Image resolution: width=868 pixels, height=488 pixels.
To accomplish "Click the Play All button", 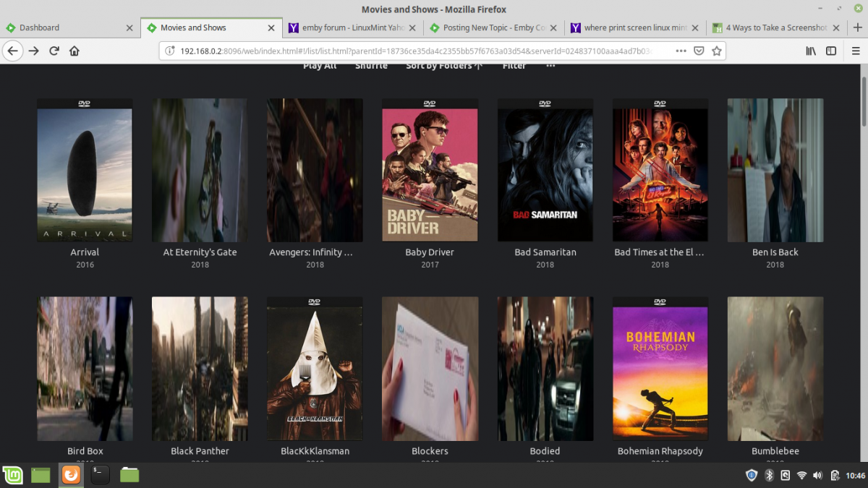I will pyautogui.click(x=320, y=66).
